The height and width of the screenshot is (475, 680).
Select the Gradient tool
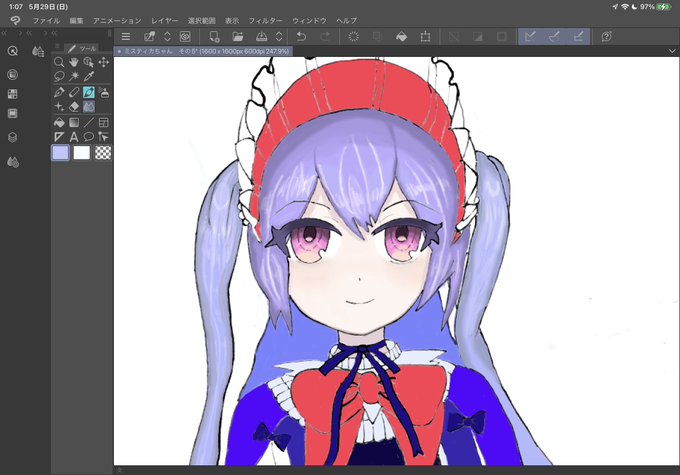click(x=74, y=122)
